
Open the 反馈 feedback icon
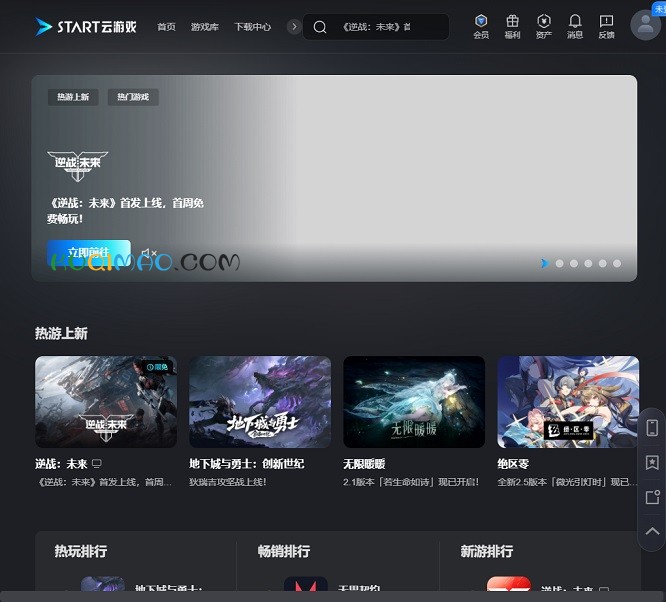click(606, 26)
